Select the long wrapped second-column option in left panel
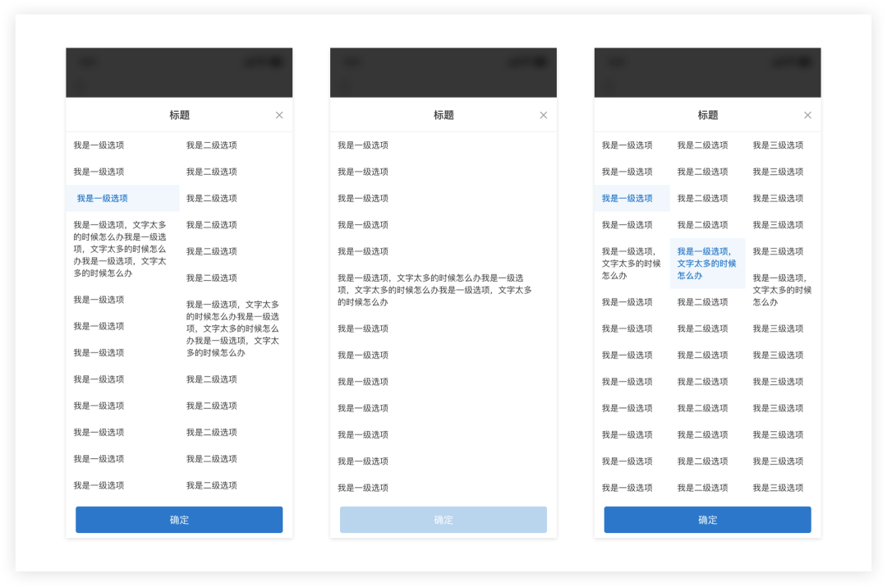 click(233, 328)
